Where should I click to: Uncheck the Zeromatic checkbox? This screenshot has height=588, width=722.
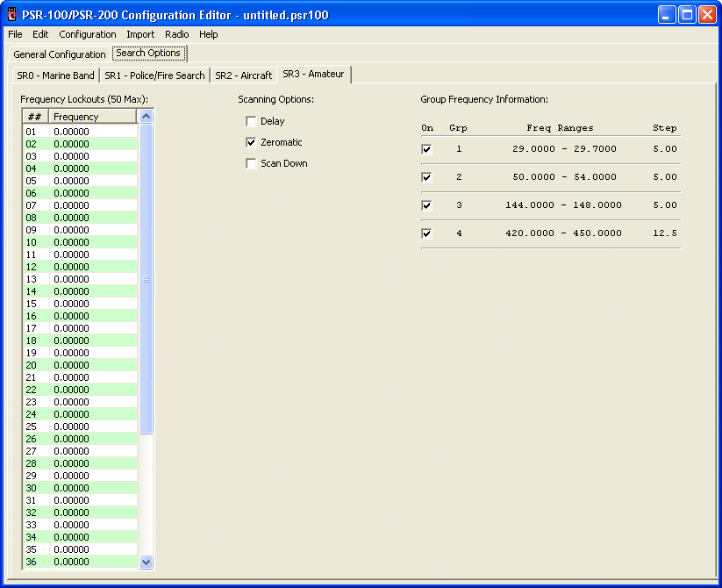click(x=252, y=142)
